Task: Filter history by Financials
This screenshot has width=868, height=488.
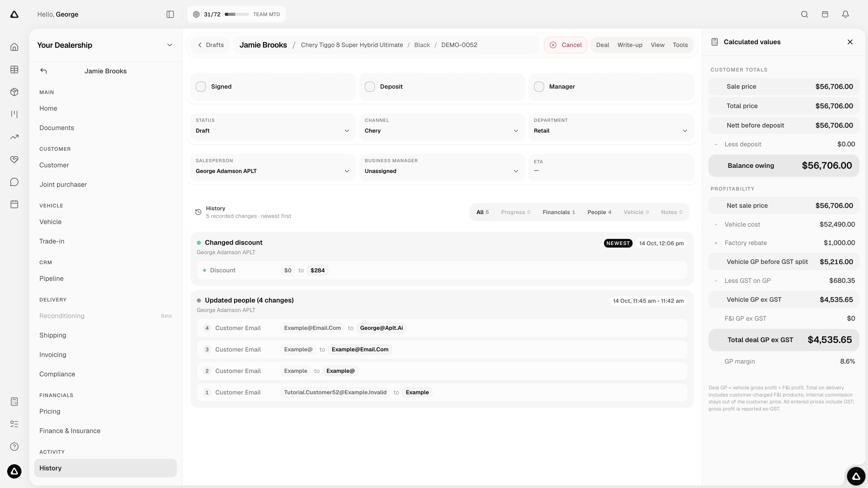Action: click(559, 212)
